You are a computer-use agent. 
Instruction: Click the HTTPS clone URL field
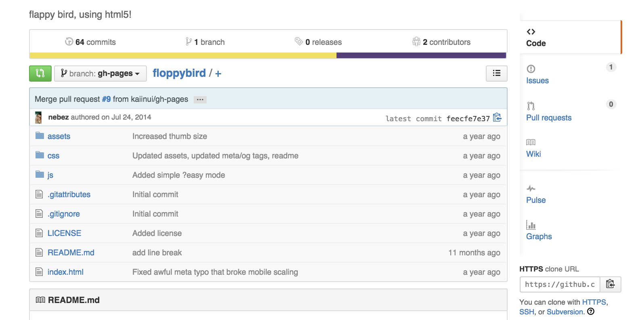[x=560, y=284]
